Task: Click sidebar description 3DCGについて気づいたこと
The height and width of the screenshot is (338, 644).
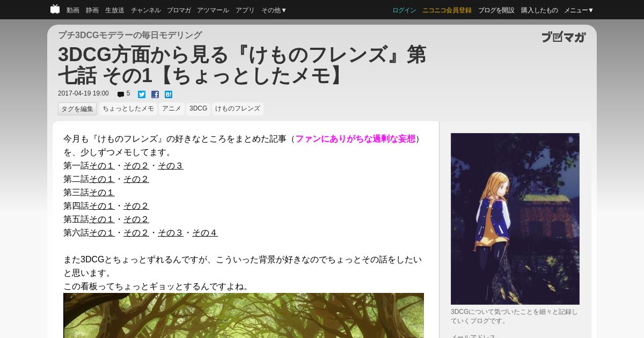Action: (514, 317)
